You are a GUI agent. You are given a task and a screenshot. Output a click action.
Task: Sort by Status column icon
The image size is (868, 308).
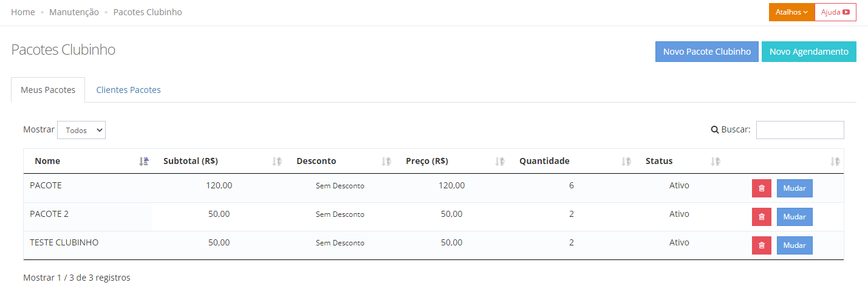click(x=716, y=162)
